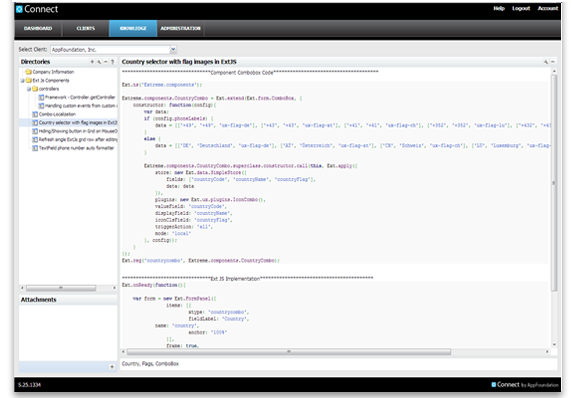The width and height of the screenshot is (575, 398).
Task: Click version number 5.25.1334 in footer
Action: point(30,385)
